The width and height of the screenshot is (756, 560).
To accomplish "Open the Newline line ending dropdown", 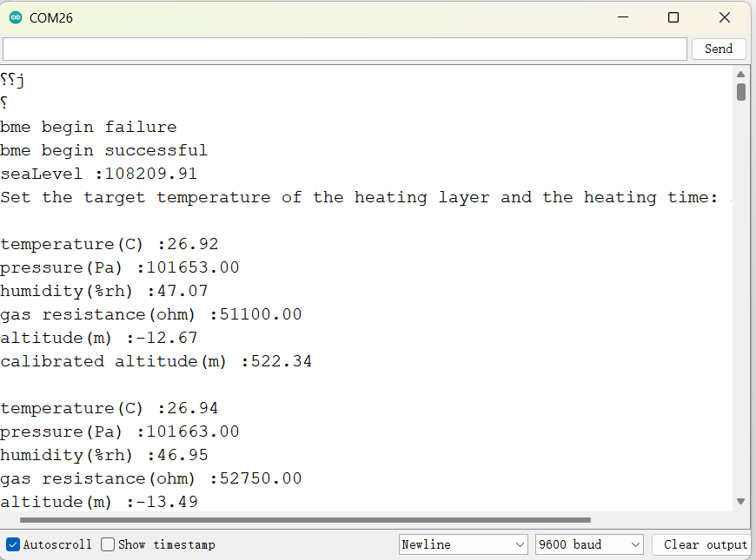I will coord(462,544).
